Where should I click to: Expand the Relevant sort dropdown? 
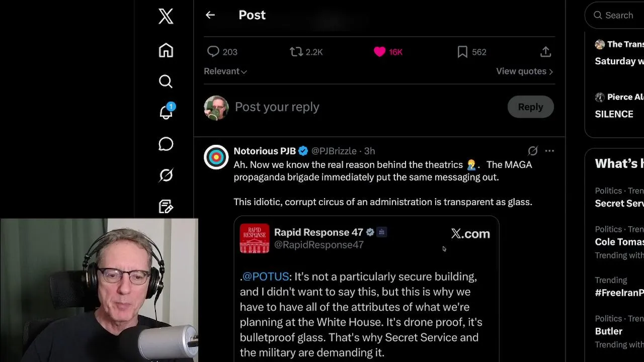225,71
